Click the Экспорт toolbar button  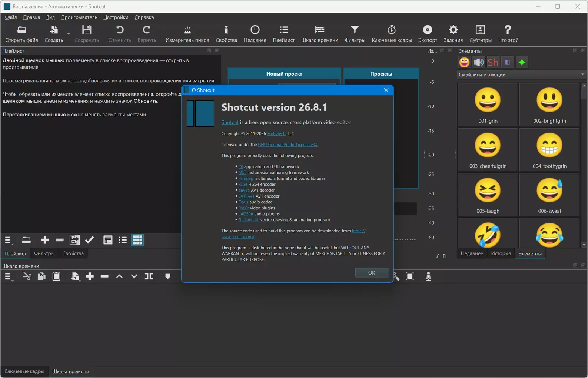point(428,33)
